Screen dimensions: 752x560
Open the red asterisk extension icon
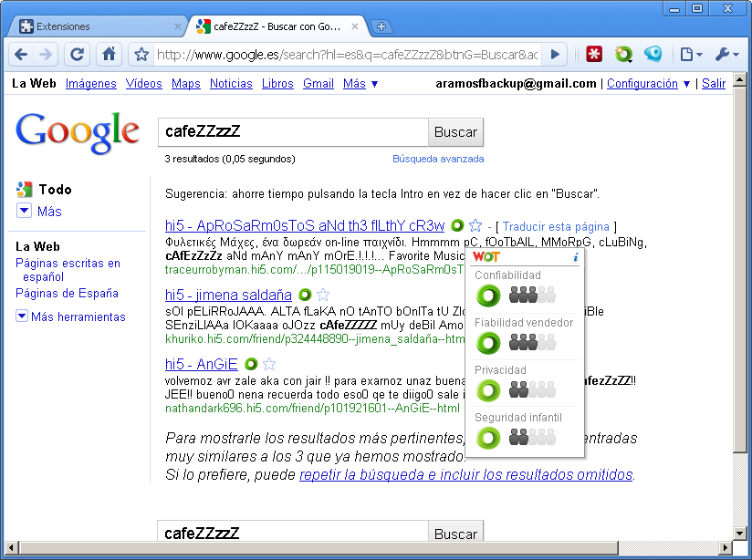594,54
